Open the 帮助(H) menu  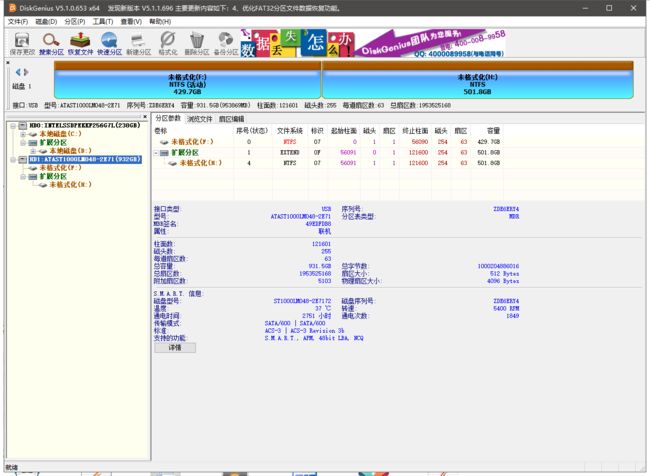tap(160, 22)
